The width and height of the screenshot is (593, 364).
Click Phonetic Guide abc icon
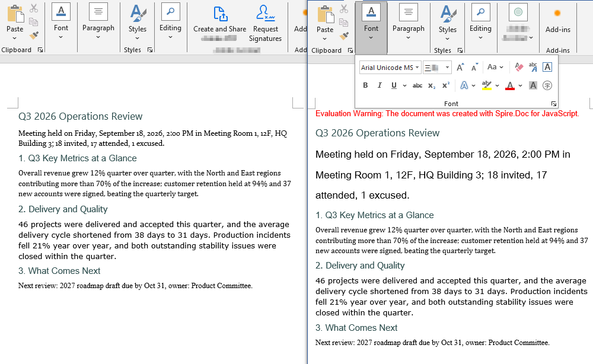point(533,67)
